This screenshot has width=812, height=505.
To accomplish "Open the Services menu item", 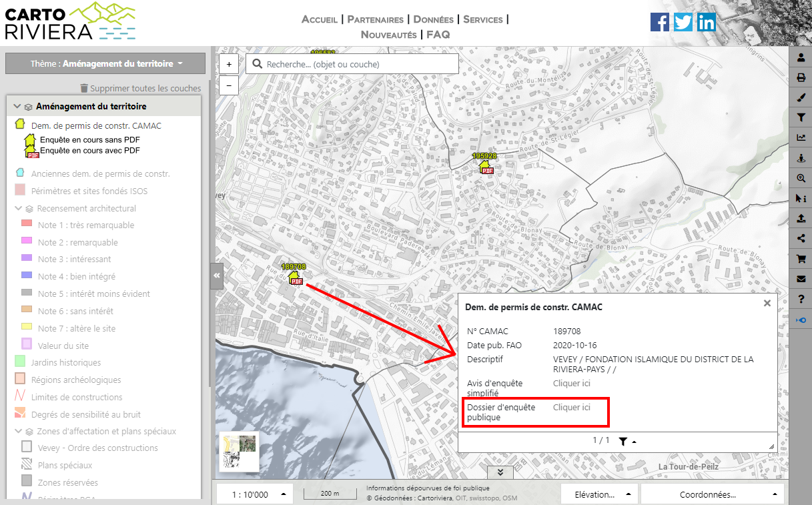I will pos(482,19).
